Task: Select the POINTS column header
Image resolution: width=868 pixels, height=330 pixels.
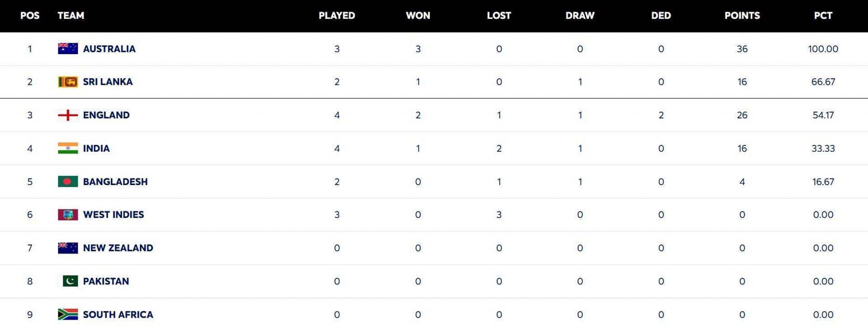Action: click(742, 15)
